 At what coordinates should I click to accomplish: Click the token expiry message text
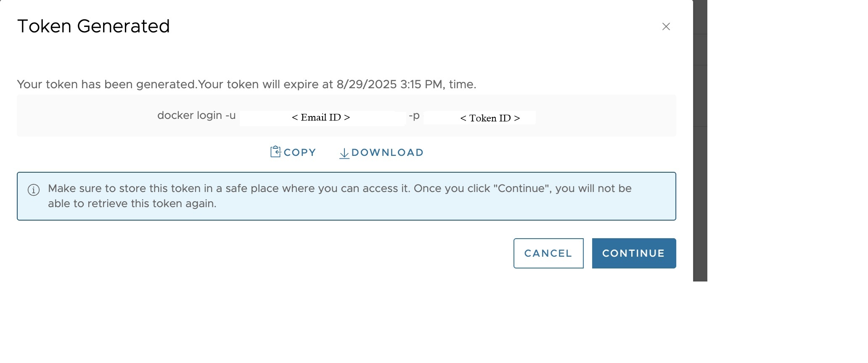(x=246, y=84)
